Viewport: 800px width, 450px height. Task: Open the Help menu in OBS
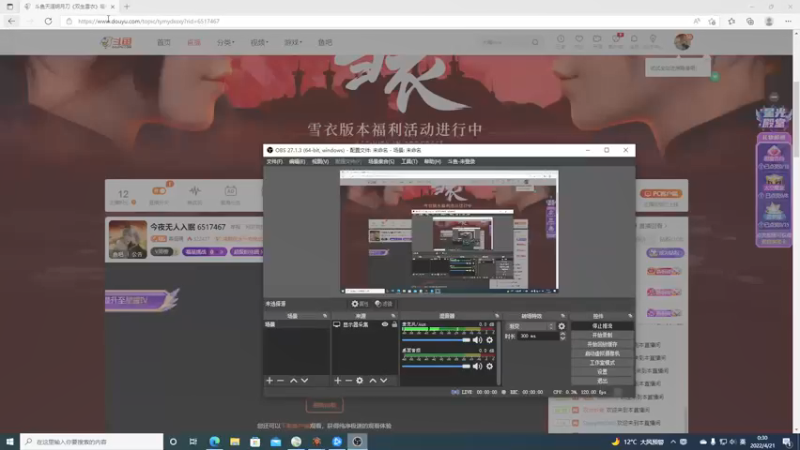432,162
